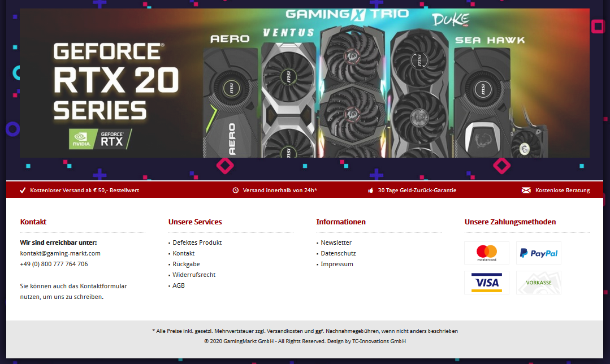Image resolution: width=610 pixels, height=364 pixels.
Task: Open the Impressum link
Action: pyautogui.click(x=337, y=264)
